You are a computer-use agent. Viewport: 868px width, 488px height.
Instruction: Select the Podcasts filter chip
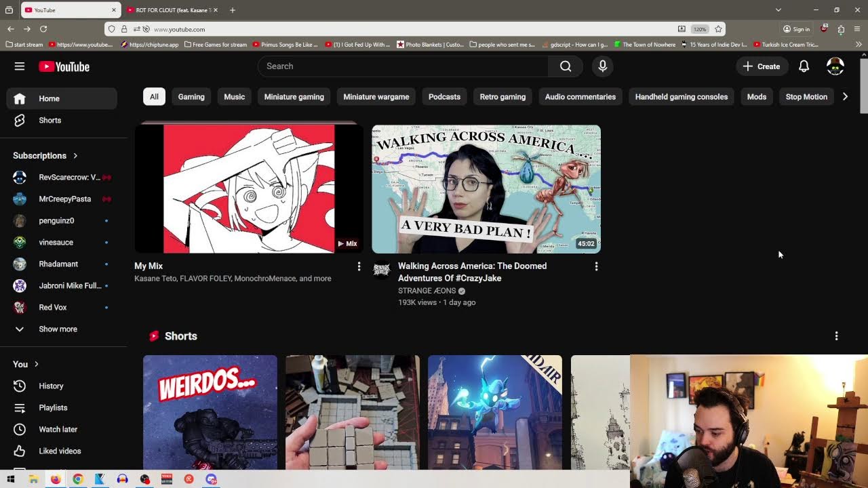[x=444, y=97]
